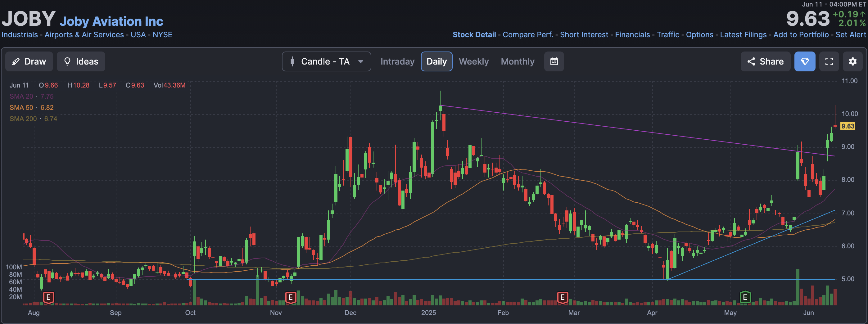Open the Stock Detail link

[474, 35]
